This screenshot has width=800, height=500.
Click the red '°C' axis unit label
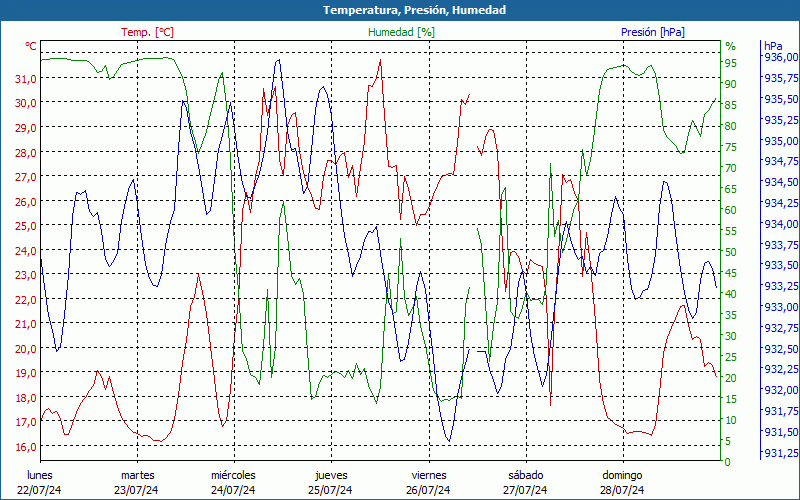(x=31, y=46)
